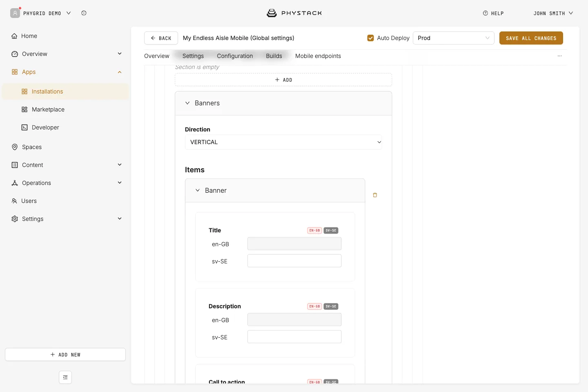
Task: Click the Content list icon
Action: pos(15,165)
